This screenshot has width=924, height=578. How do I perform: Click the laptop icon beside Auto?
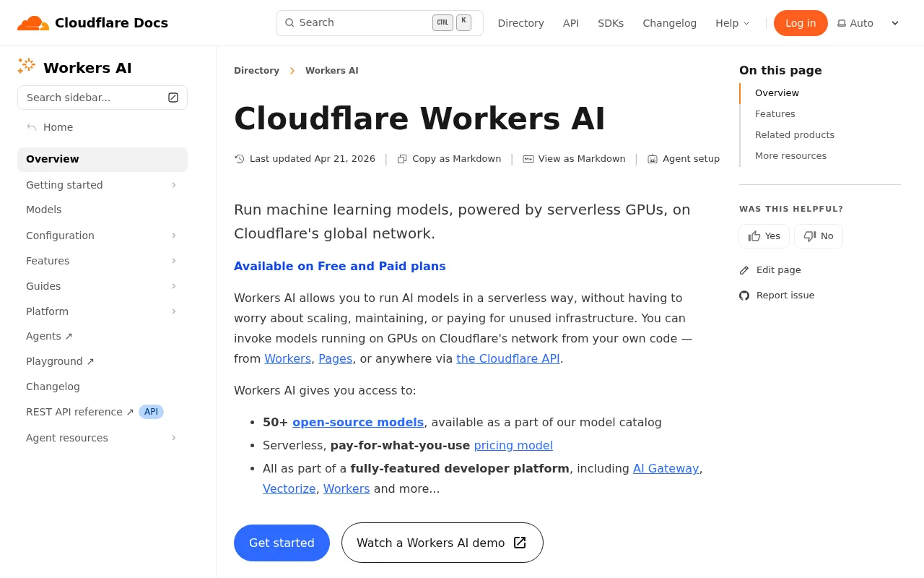pos(842,23)
